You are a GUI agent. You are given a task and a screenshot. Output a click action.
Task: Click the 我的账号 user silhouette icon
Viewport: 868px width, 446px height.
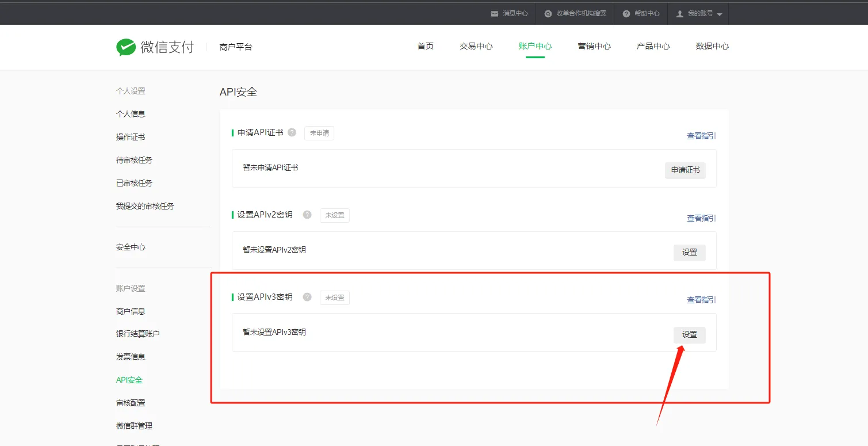click(x=679, y=13)
